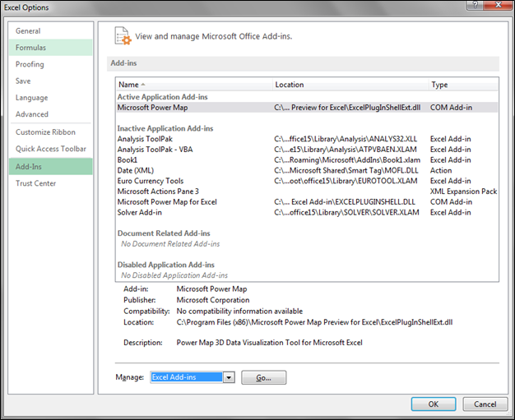Confirm with the OK button

434,404
